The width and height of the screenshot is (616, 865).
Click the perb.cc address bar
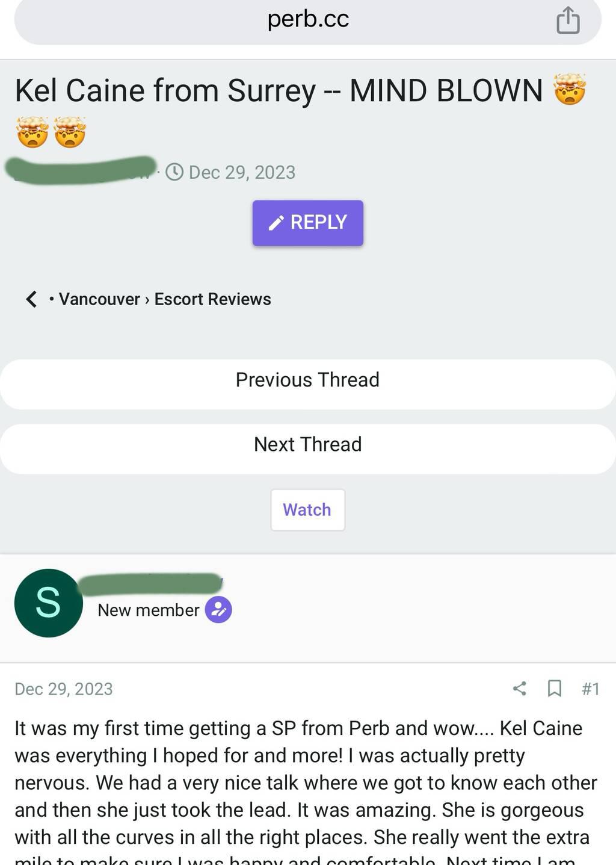pos(307,20)
